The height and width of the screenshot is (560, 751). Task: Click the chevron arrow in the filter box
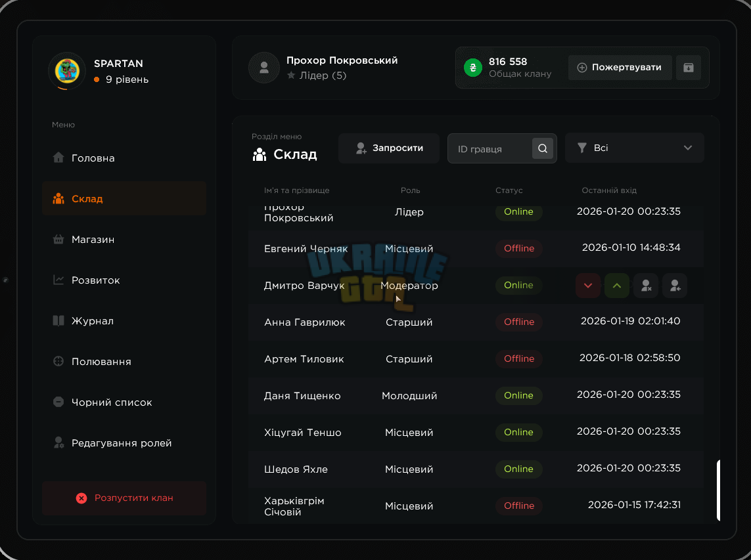(687, 148)
